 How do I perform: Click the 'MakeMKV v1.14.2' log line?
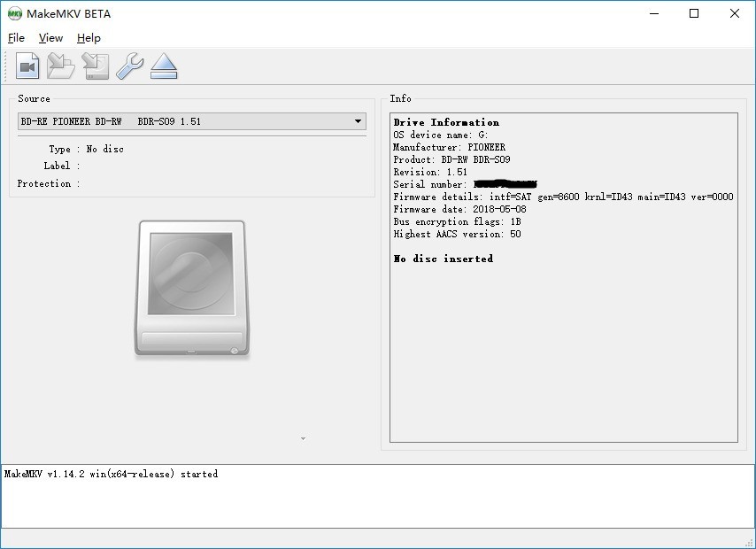point(111,474)
